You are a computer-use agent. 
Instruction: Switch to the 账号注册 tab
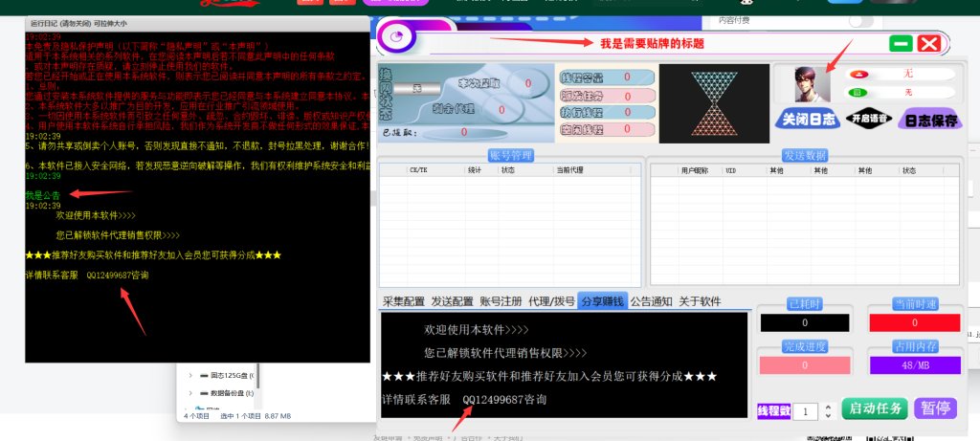point(501,301)
